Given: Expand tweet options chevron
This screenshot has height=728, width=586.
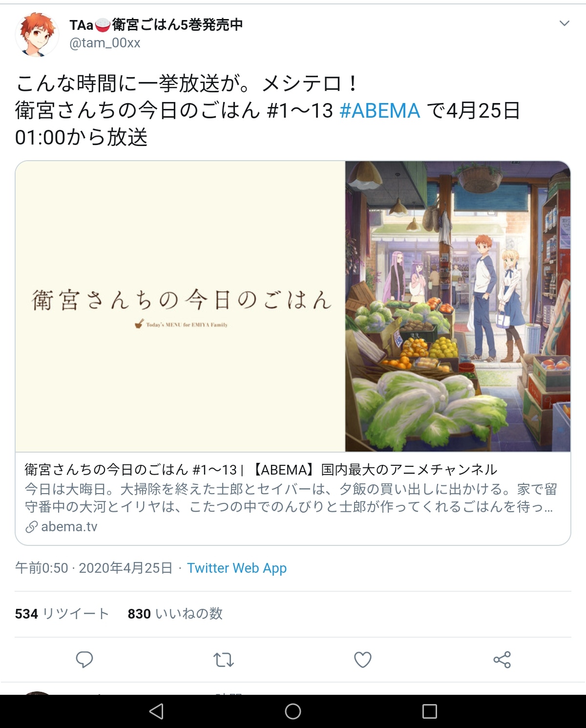Looking at the screenshot, I should pos(565,23).
